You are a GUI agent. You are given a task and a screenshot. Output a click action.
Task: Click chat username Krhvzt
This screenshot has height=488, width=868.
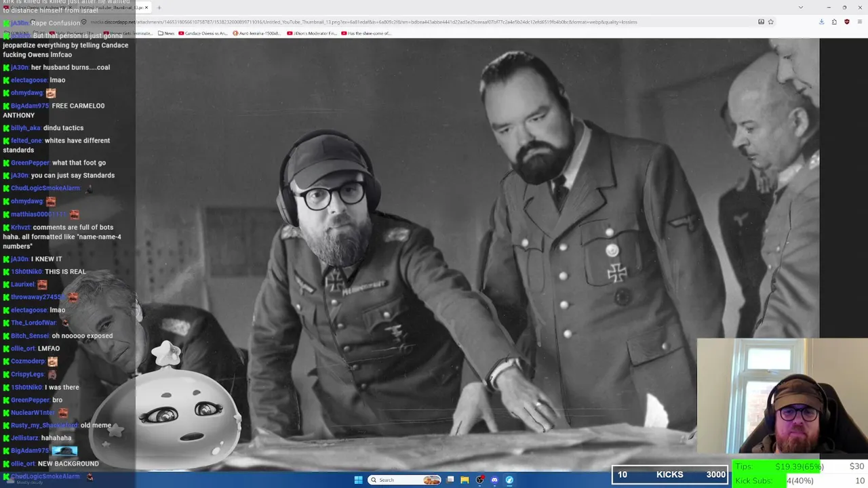(x=20, y=228)
